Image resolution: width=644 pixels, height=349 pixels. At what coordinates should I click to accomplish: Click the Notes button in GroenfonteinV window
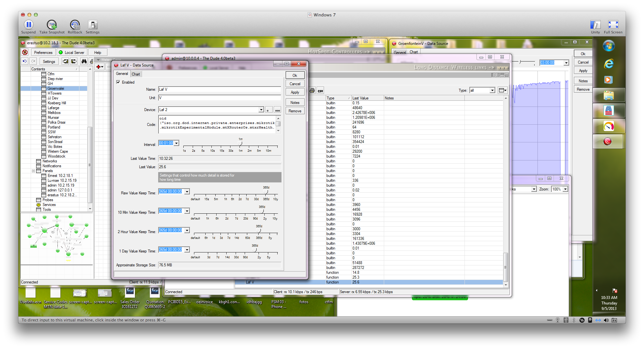point(583,81)
